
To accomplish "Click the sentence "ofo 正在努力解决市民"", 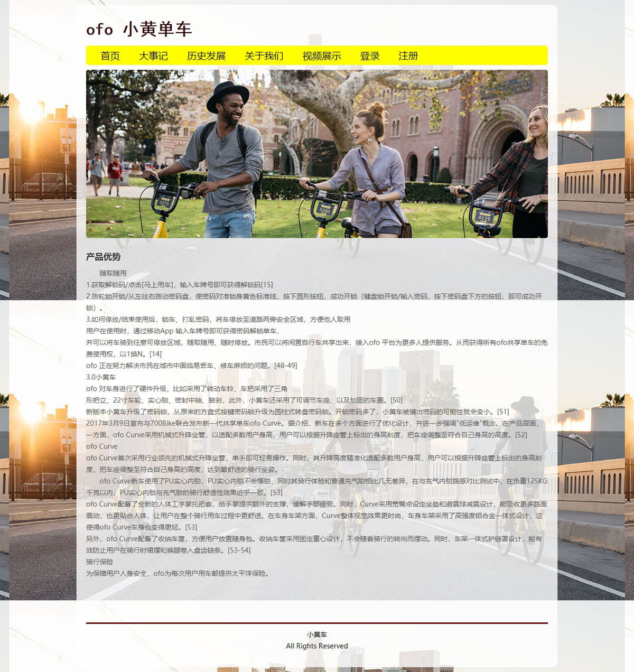I will pyautogui.click(x=192, y=366).
